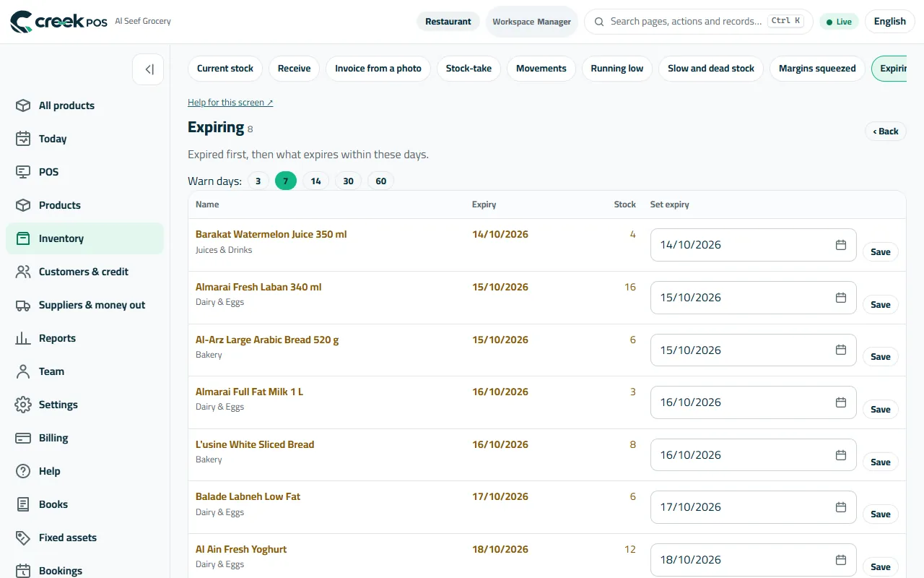Open the Billing page

84,438
